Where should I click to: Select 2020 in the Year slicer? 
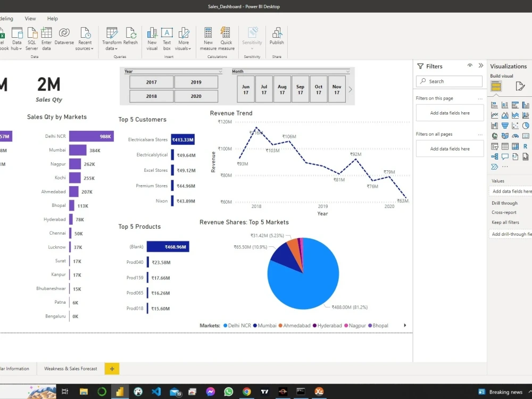pos(196,96)
